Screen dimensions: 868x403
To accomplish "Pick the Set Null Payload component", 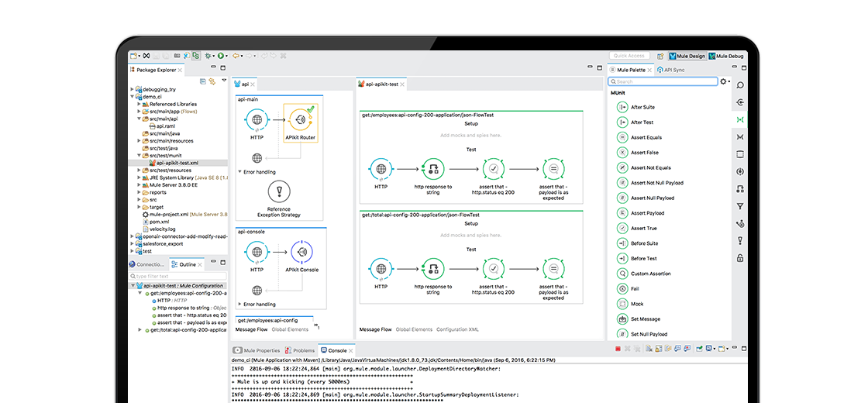I will [x=622, y=334].
